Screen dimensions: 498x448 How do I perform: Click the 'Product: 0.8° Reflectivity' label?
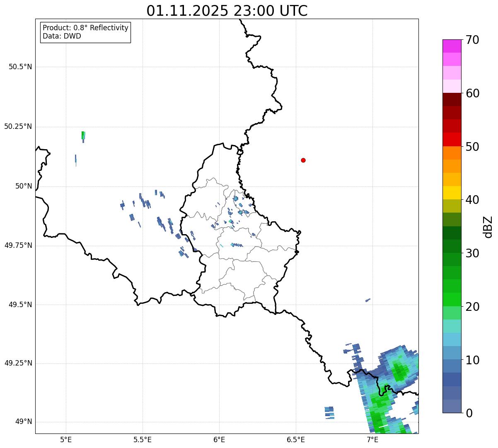click(x=86, y=28)
